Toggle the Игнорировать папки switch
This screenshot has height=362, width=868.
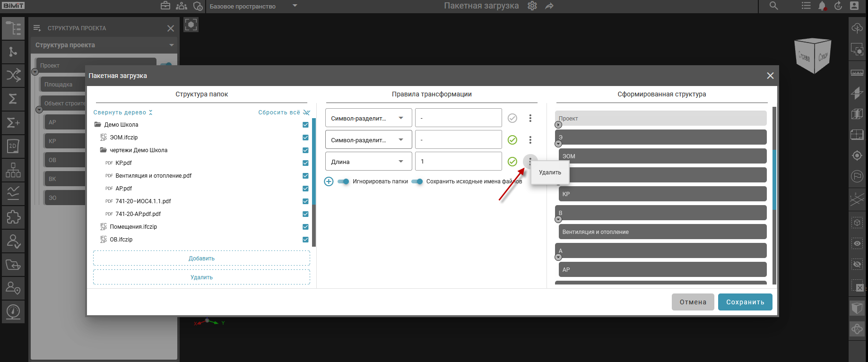coord(344,181)
